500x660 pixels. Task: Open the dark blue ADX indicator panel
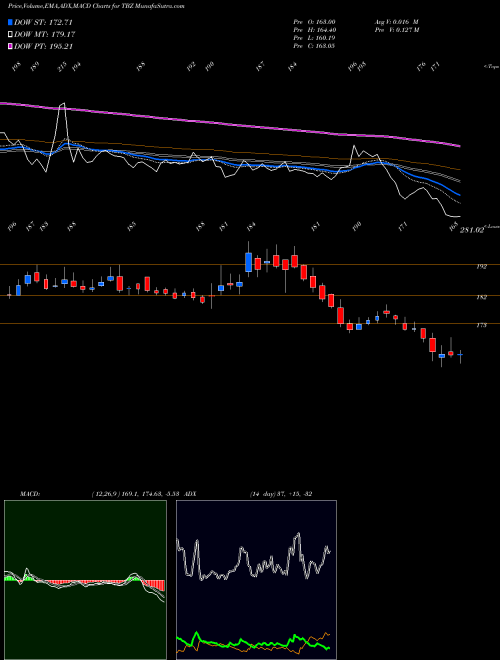coord(256,580)
